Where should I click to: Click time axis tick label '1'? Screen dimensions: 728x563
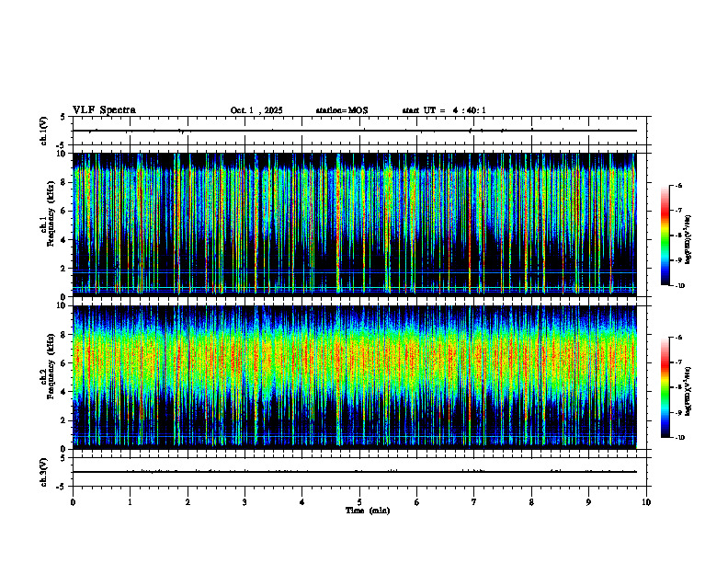[x=130, y=502]
